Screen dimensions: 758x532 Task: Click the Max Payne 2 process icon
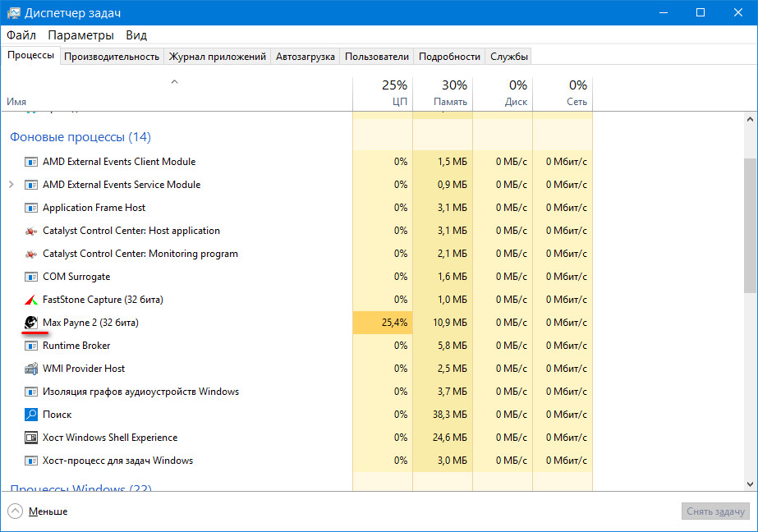click(x=31, y=323)
